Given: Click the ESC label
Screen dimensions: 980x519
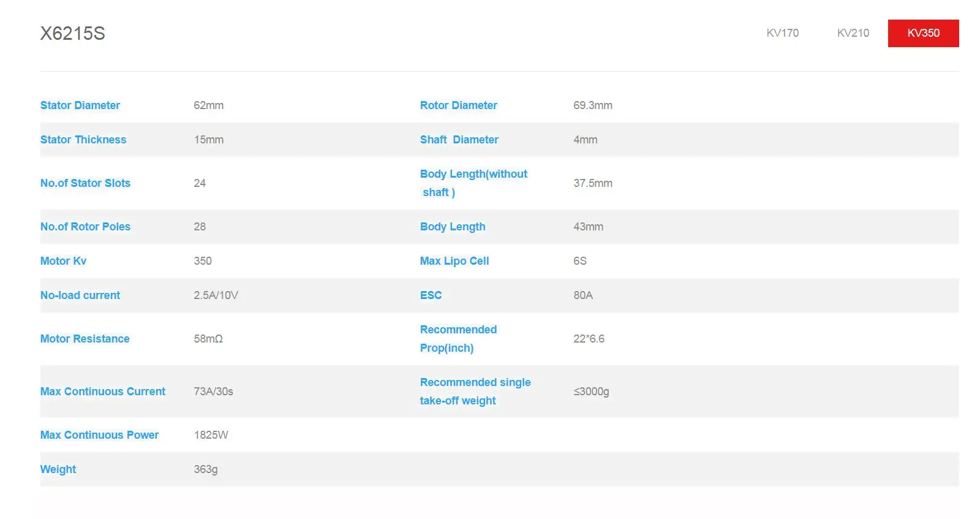Looking at the screenshot, I should pyautogui.click(x=431, y=295).
